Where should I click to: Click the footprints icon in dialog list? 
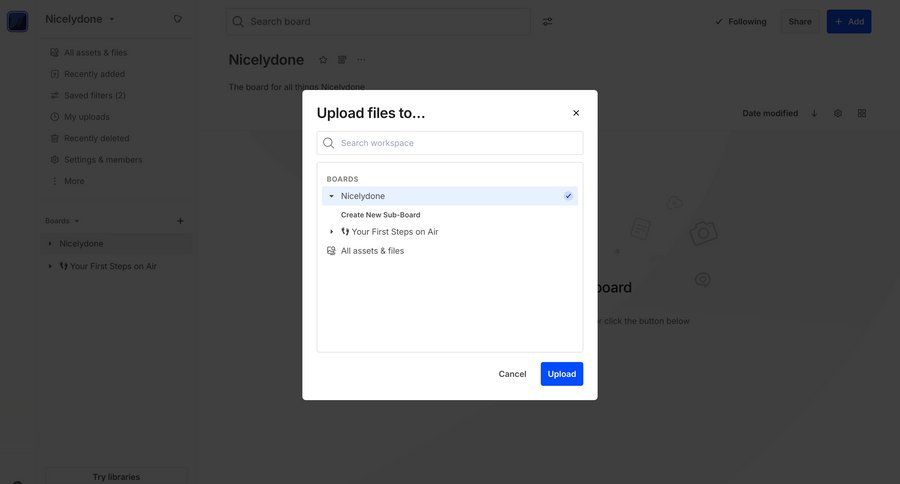point(345,231)
